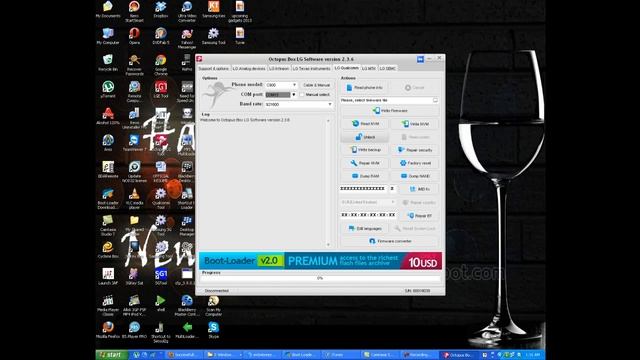
Task: Click the Repair BT button
Action: pos(419,215)
